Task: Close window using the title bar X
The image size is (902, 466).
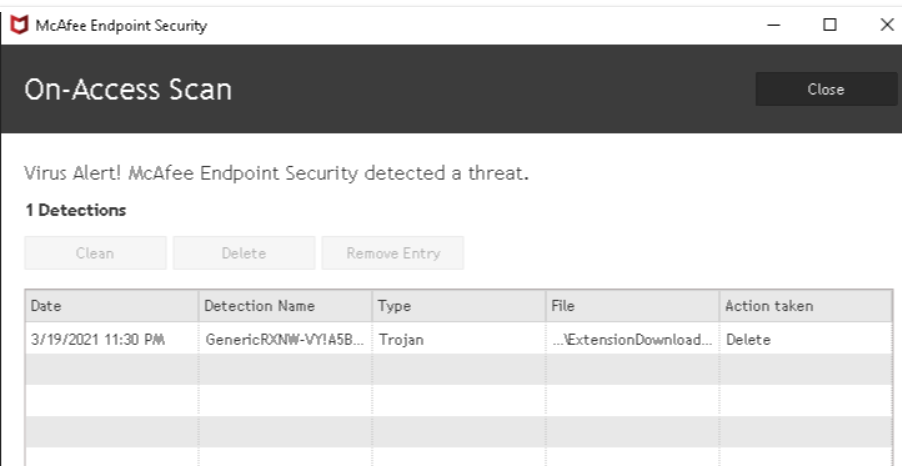Action: (886, 25)
